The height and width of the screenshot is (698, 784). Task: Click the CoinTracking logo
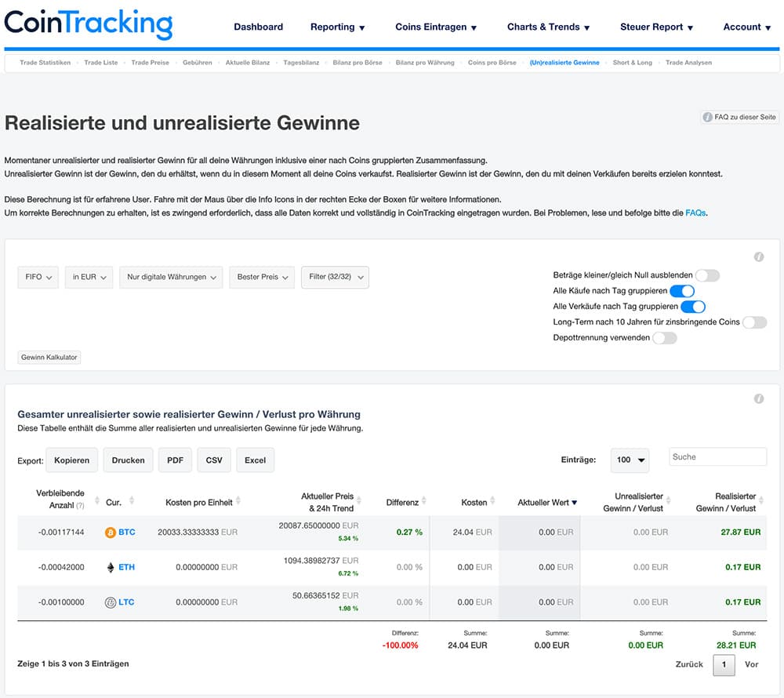point(89,24)
